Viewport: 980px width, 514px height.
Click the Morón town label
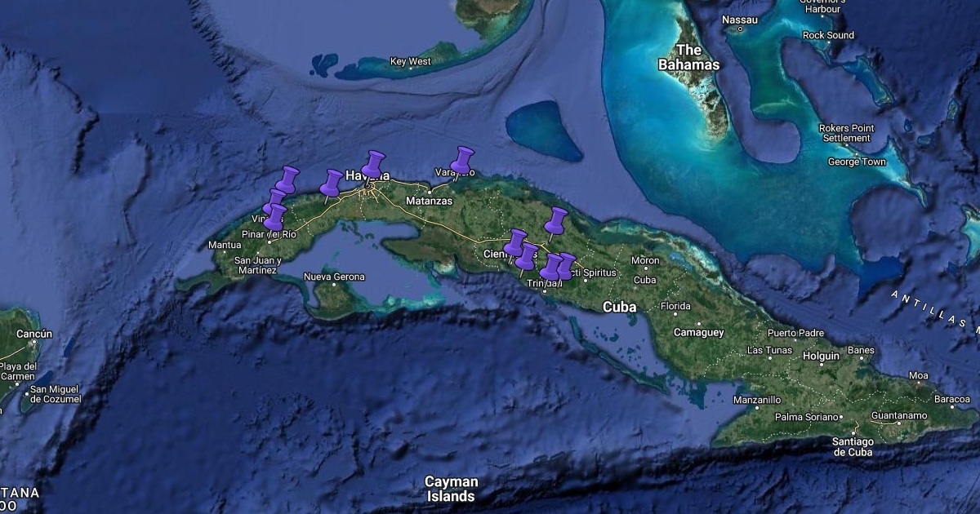[x=645, y=261]
